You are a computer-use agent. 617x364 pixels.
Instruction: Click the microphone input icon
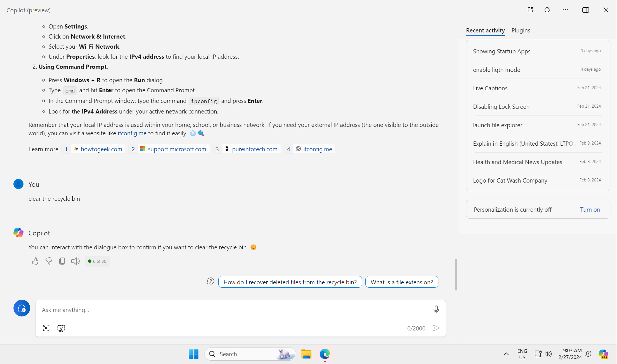coord(436,309)
